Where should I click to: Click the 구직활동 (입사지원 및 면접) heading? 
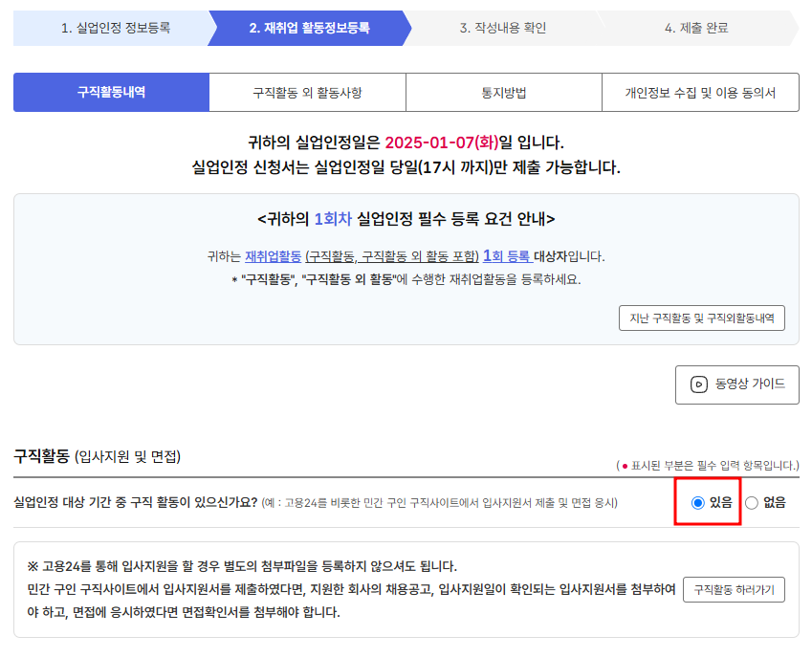click(97, 456)
